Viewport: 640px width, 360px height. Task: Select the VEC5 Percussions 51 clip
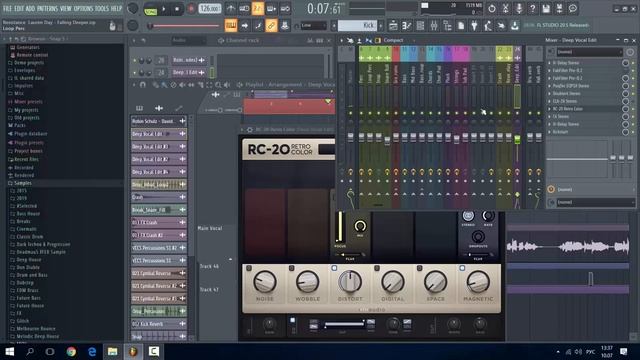coord(159,260)
